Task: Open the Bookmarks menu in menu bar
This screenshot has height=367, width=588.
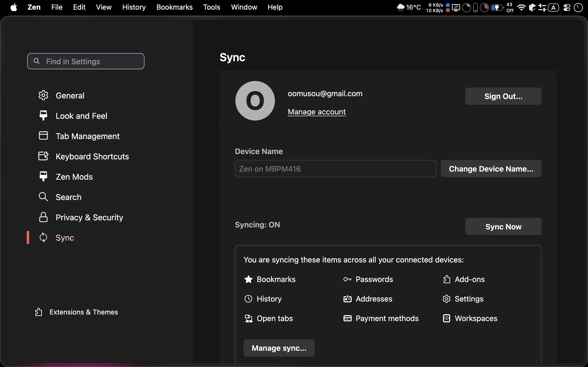Action: point(174,7)
